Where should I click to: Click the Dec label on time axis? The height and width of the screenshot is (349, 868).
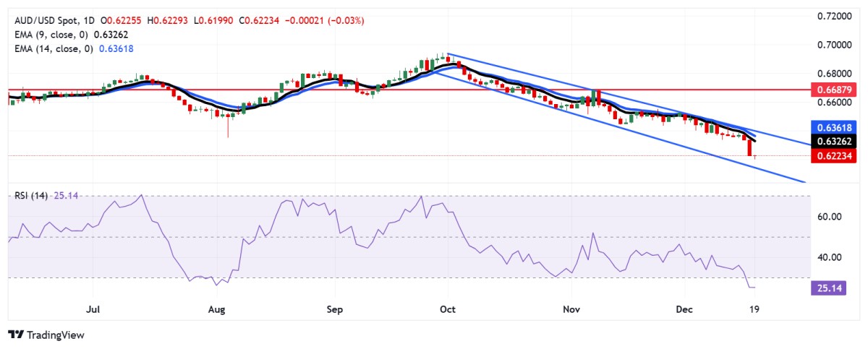(x=684, y=310)
